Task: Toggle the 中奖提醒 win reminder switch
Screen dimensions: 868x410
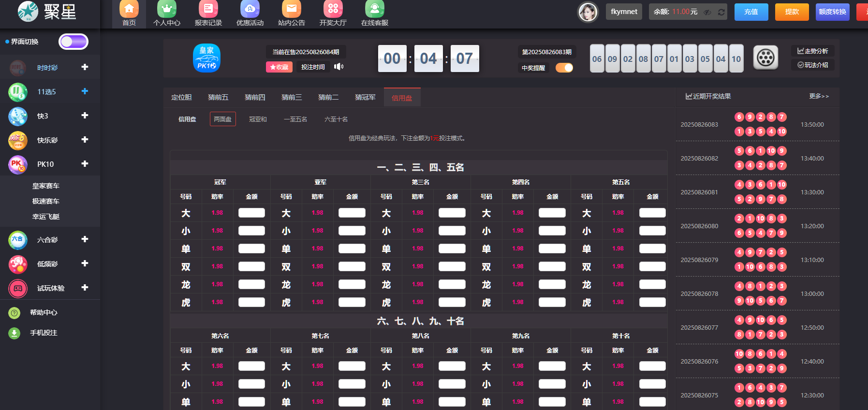Action: tap(564, 68)
